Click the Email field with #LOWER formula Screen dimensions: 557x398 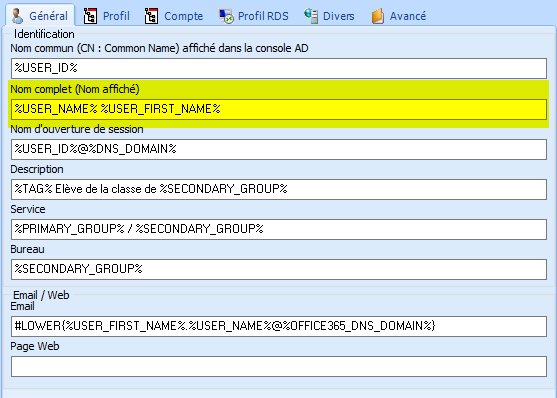[x=279, y=326]
